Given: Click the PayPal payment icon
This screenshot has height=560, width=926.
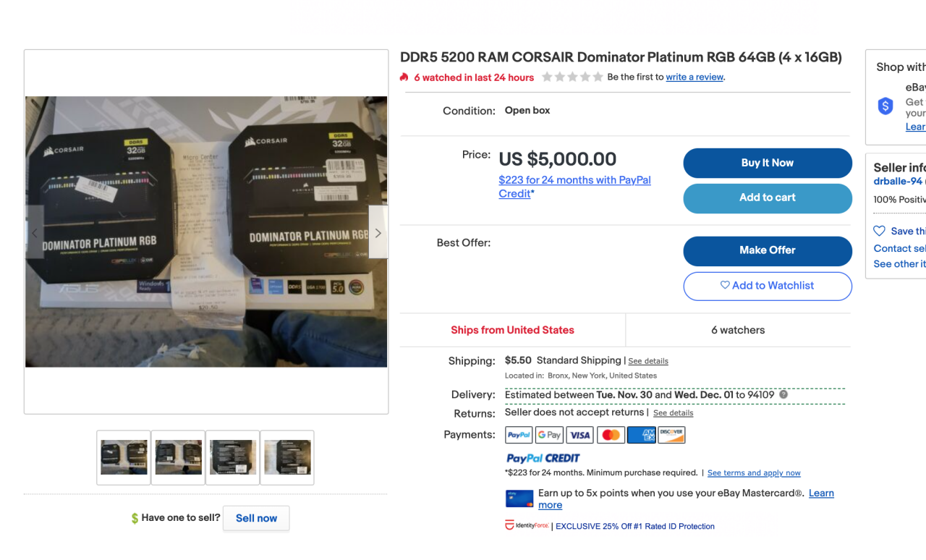Looking at the screenshot, I should tap(519, 434).
